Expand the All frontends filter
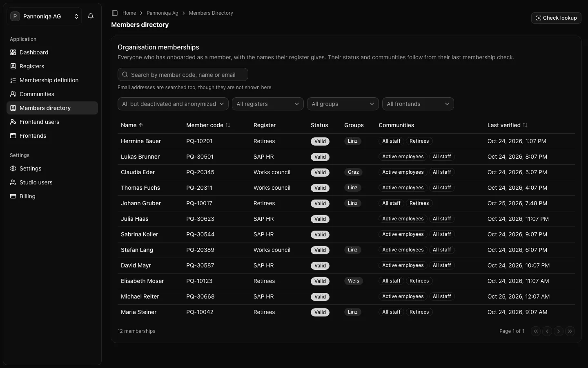Image resolution: width=588 pixels, height=368 pixels. click(x=418, y=104)
